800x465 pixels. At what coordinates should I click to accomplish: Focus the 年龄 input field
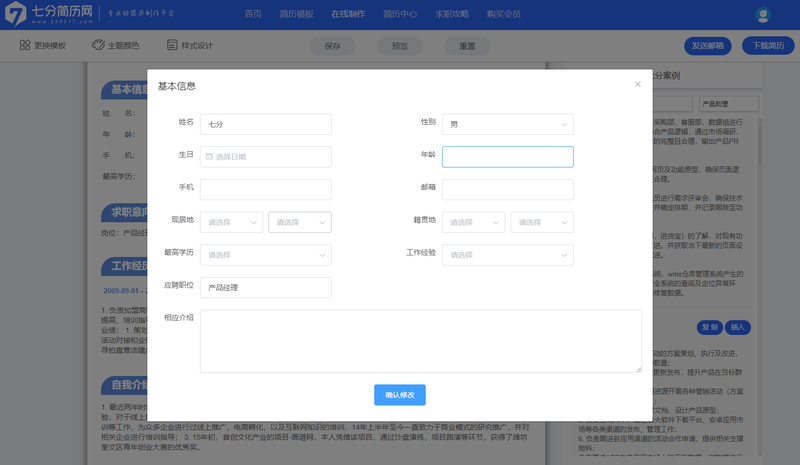click(508, 157)
